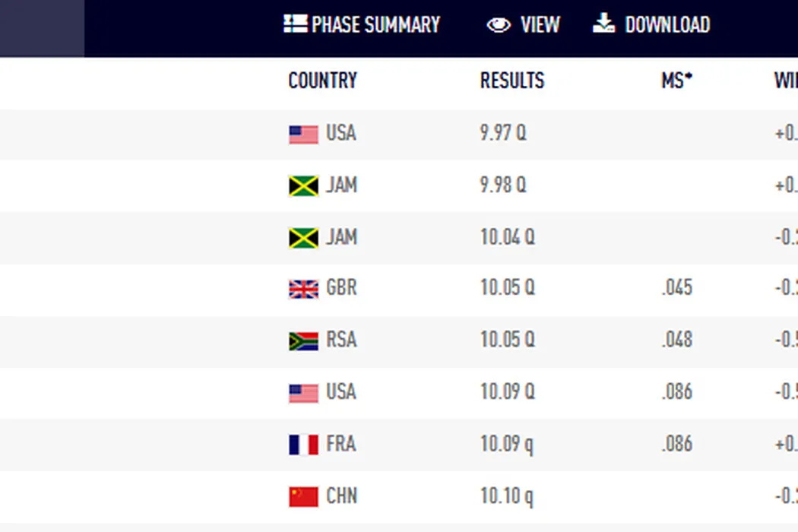Click the GBR country code label

[x=341, y=288]
